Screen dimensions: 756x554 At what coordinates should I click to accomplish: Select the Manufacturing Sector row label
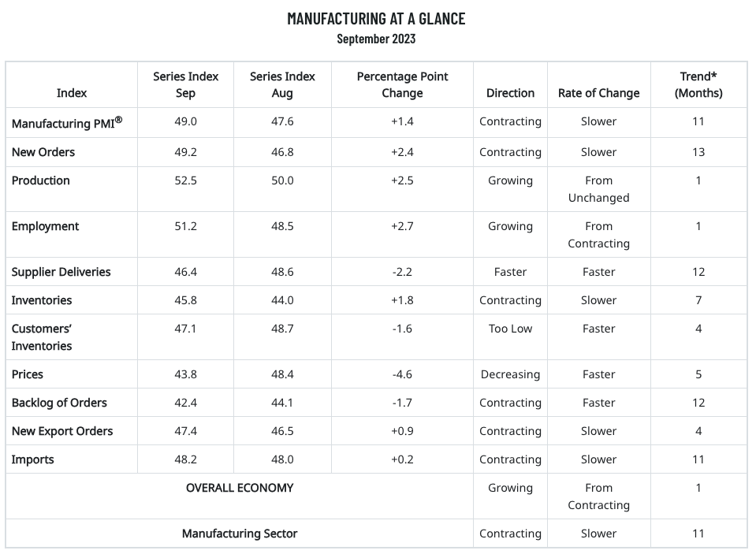coord(240,534)
